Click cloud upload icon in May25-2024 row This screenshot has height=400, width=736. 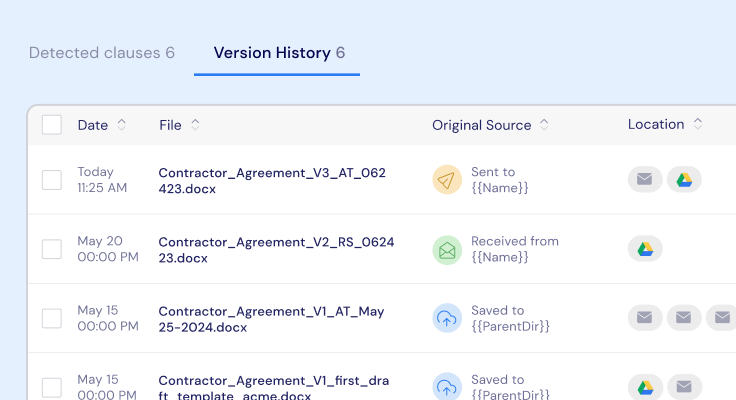click(447, 318)
